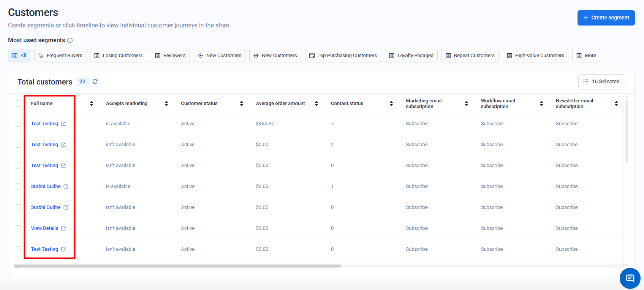Switch to the Frequent Buyers segment
This screenshot has height=290, width=644.
60,56
